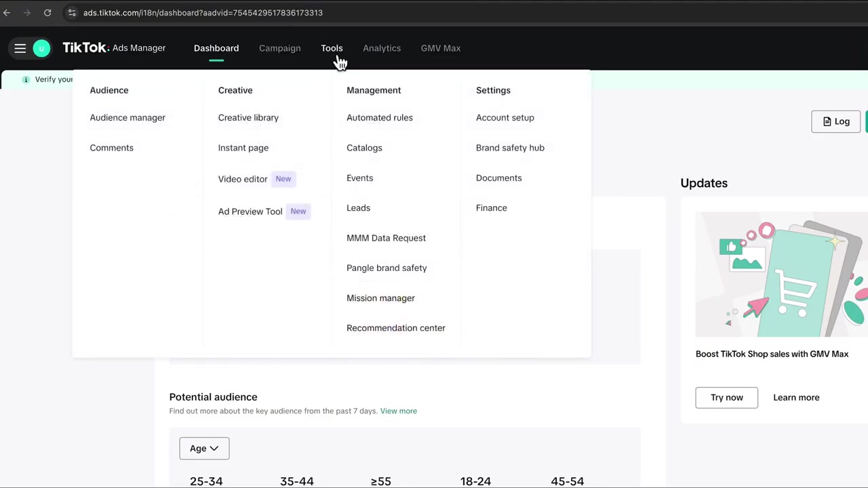Click the TikTok Ads Manager logo
Viewport: 868px width, 488px height.
point(114,48)
